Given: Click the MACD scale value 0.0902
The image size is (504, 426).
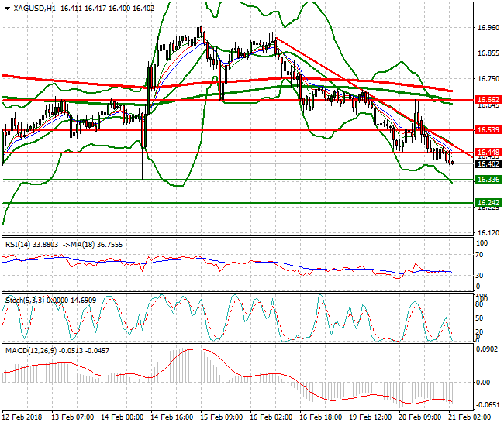Looking at the screenshot, I should point(488,349).
